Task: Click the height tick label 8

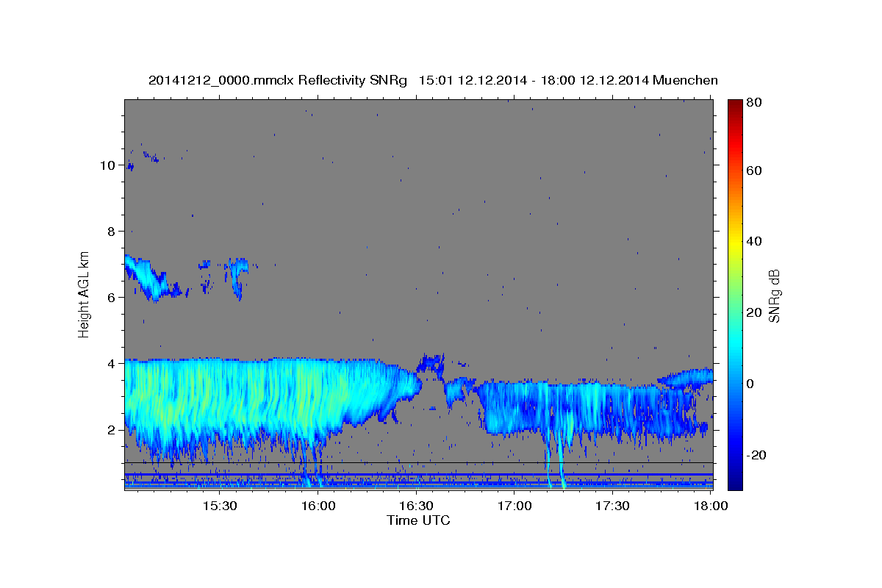Action: [x=111, y=232]
